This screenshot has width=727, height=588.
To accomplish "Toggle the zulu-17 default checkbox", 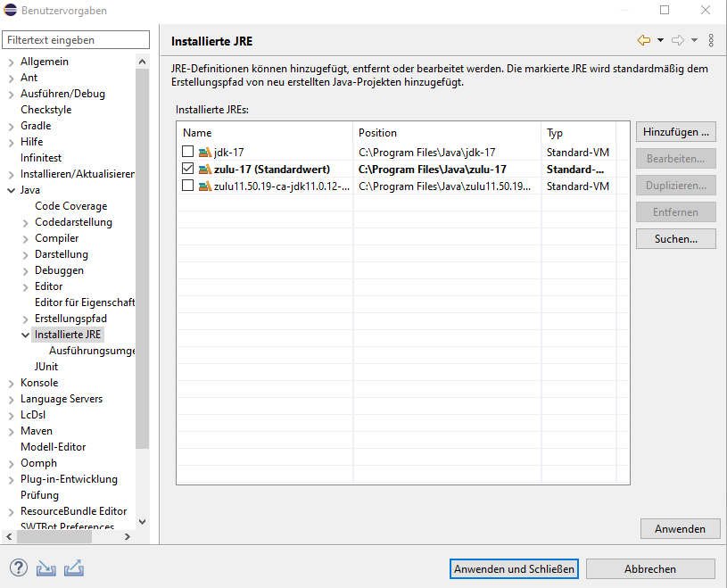I will 188,169.
